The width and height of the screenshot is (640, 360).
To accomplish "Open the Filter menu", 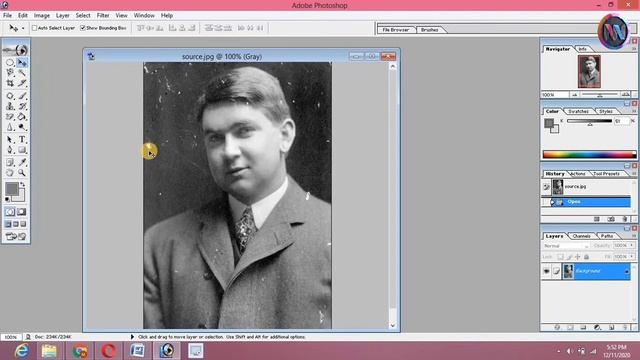I will pos(103,16).
